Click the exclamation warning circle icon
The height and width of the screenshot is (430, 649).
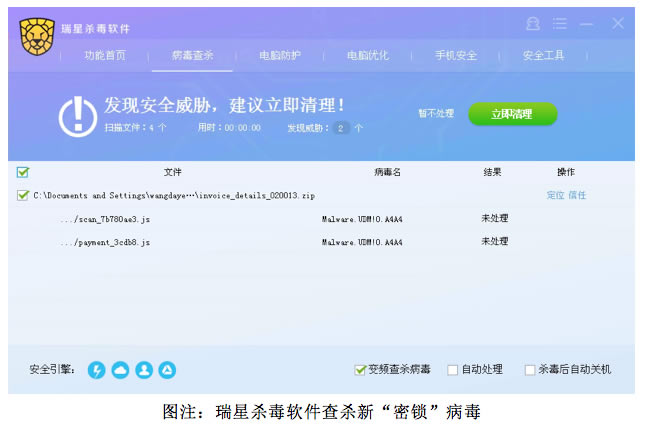[x=78, y=117]
